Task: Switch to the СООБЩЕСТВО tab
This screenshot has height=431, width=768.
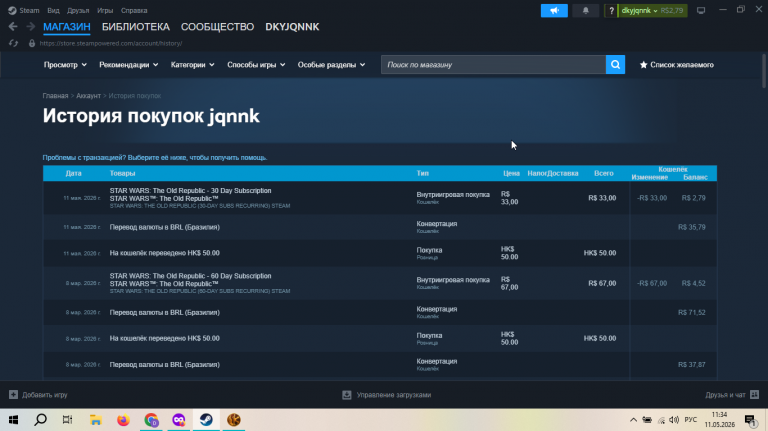Action: click(217, 27)
